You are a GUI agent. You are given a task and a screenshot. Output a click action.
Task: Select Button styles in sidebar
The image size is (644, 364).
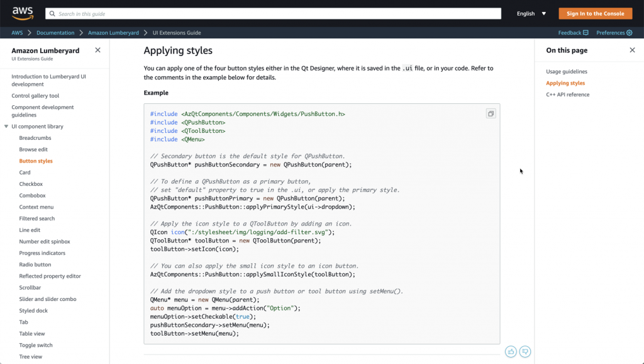click(36, 161)
